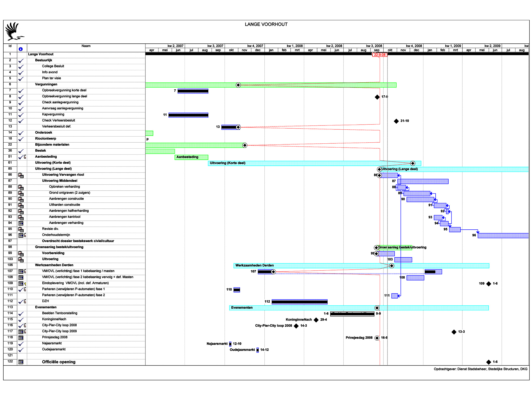
Task: Select row id 121
Action: tap(10, 355)
